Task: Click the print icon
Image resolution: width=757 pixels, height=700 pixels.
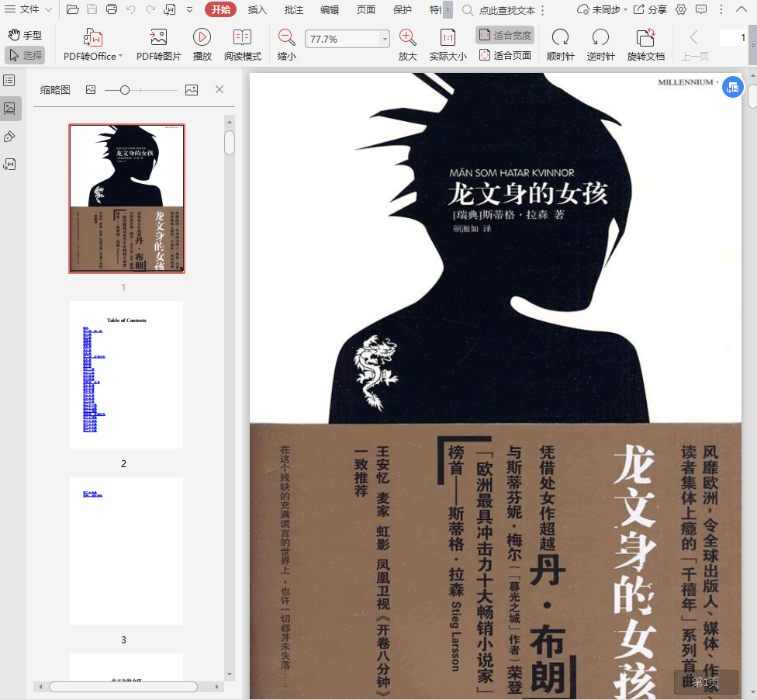Action: 111,9
